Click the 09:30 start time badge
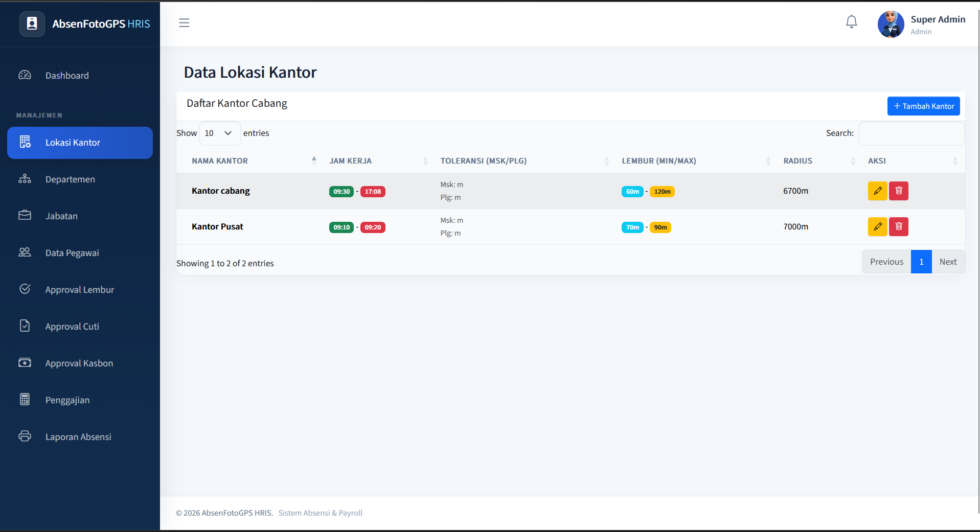Screen dimensions: 980x532 pyautogui.click(x=341, y=192)
